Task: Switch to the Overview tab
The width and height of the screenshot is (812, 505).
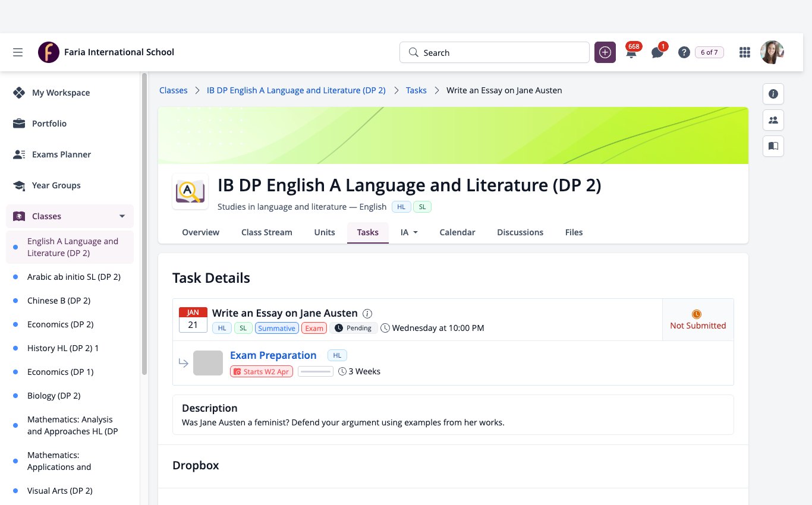Action: pyautogui.click(x=200, y=232)
